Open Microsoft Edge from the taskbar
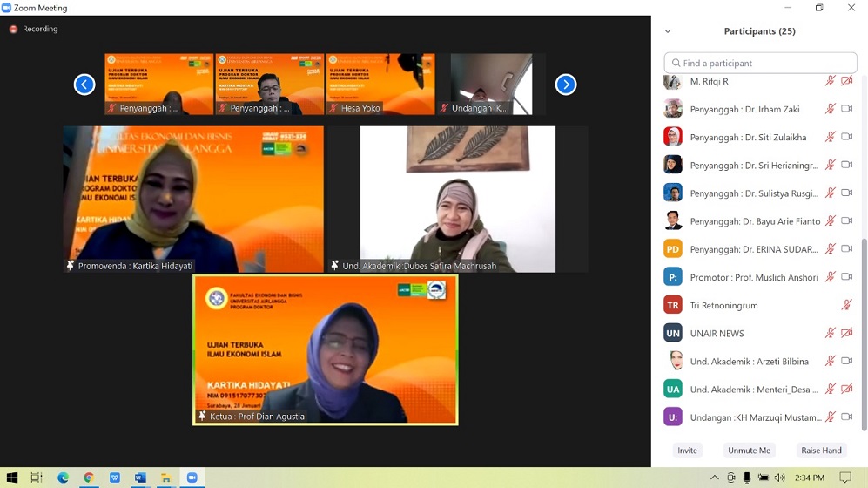The image size is (868, 488). coord(63,478)
